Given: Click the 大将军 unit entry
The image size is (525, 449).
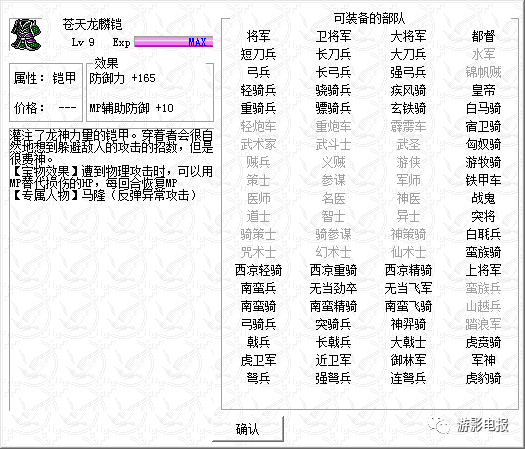Looking at the screenshot, I should [408, 36].
